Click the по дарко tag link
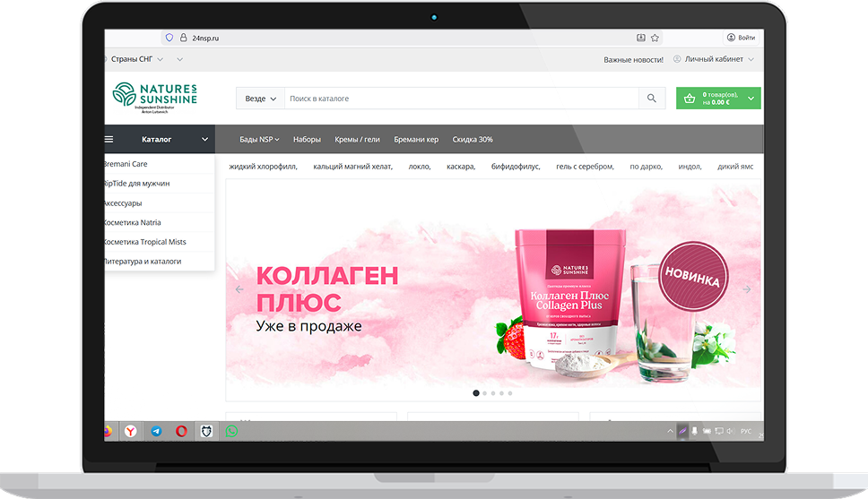 coord(646,167)
